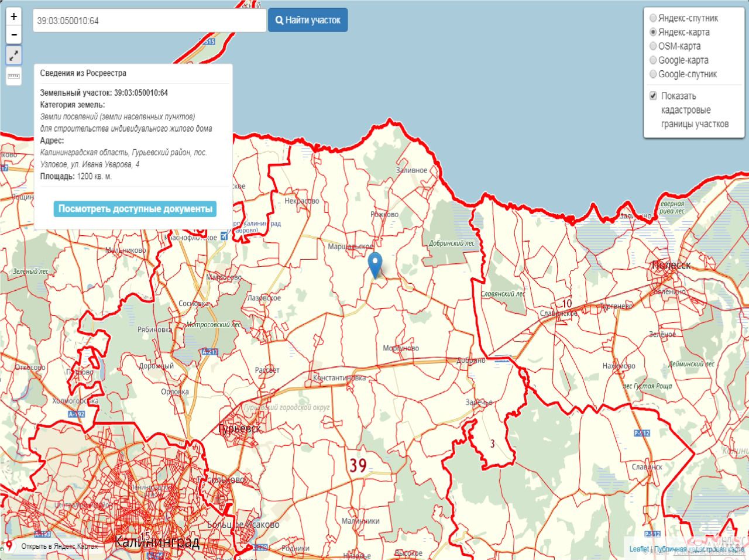Click the Холмогоровка village label

(75, 401)
